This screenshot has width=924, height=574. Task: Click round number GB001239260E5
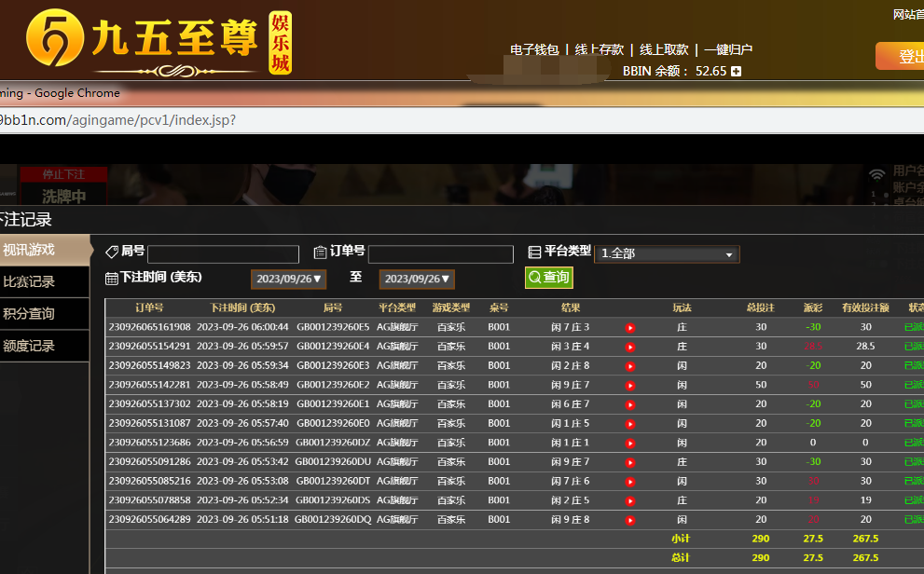(333, 327)
